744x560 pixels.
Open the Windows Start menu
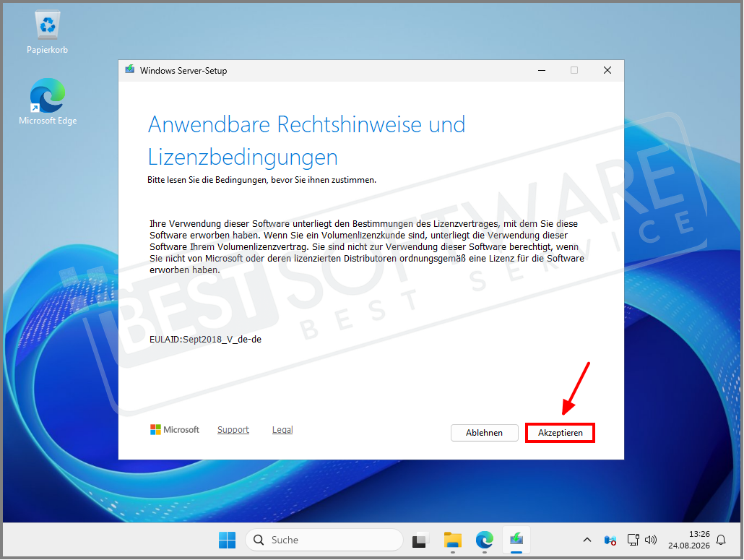pos(228,540)
